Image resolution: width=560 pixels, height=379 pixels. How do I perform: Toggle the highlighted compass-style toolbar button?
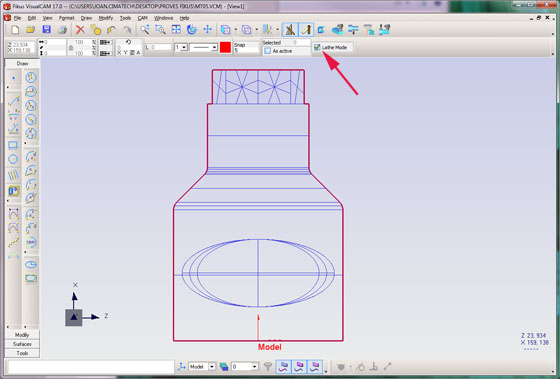pos(290,30)
